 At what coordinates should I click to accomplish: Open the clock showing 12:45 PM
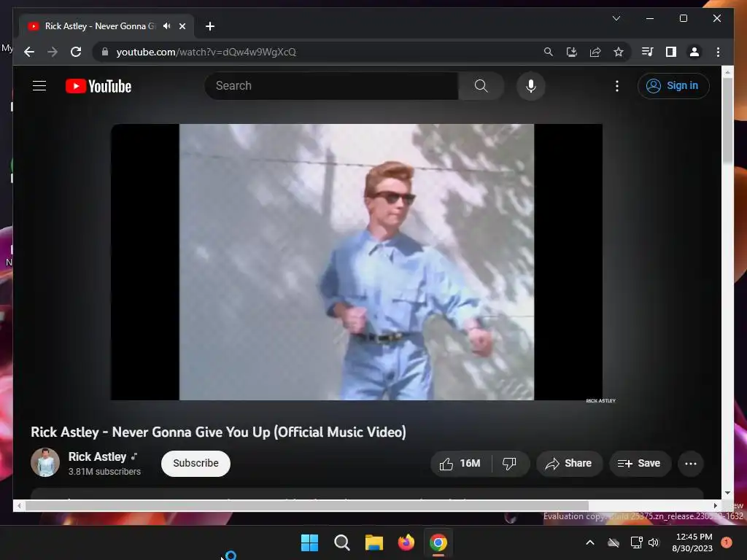pos(693,542)
